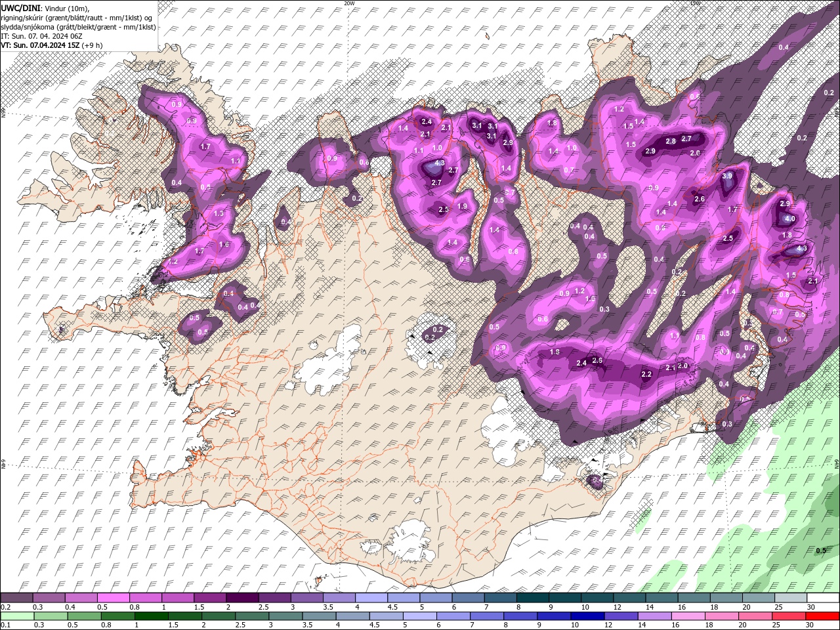Click the 2.2 snowfall value in the southern band
This screenshot has height=630, width=840.
pos(646,375)
